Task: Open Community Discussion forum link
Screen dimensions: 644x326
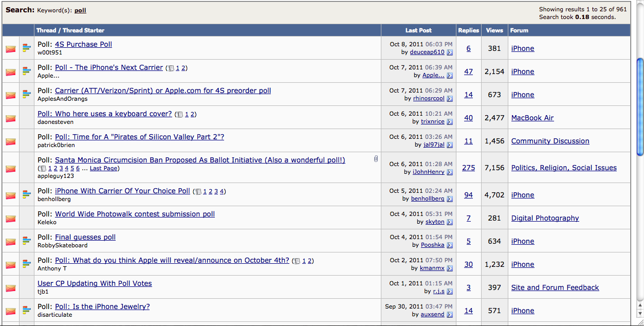Action: point(550,141)
